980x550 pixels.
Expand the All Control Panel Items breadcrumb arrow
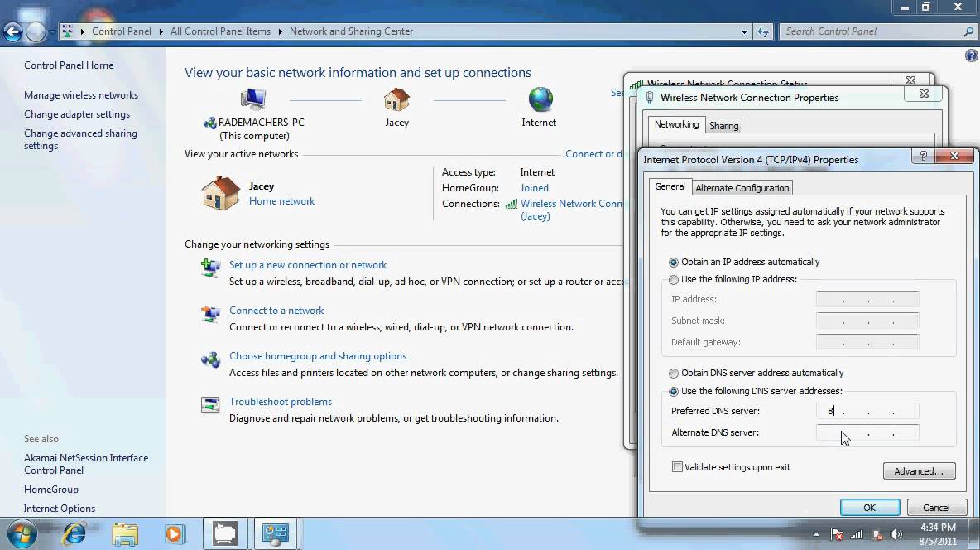click(x=280, y=31)
